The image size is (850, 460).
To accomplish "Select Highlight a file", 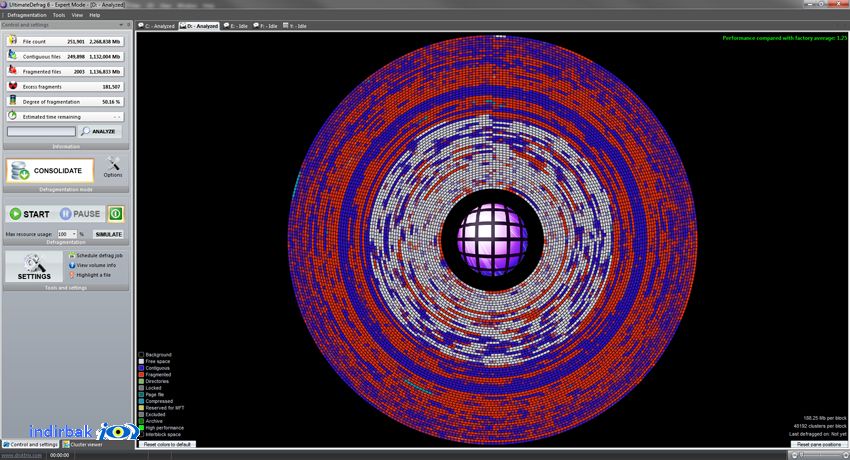I will pyautogui.click(x=90, y=275).
